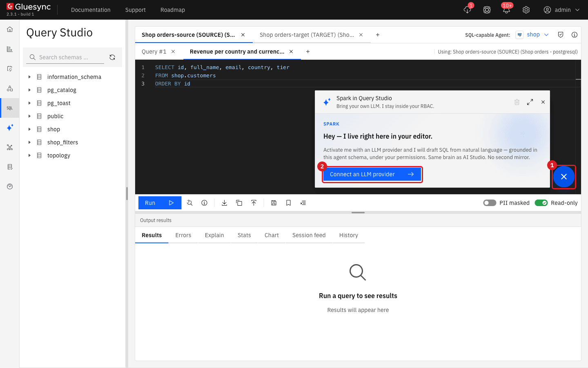Click the explain query magnifier icon
Screen dimensions: 588x368
(x=190, y=203)
